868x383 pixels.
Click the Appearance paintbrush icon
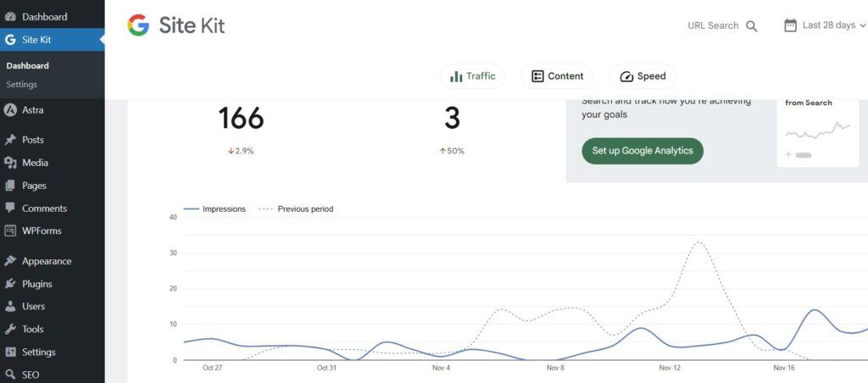point(10,261)
